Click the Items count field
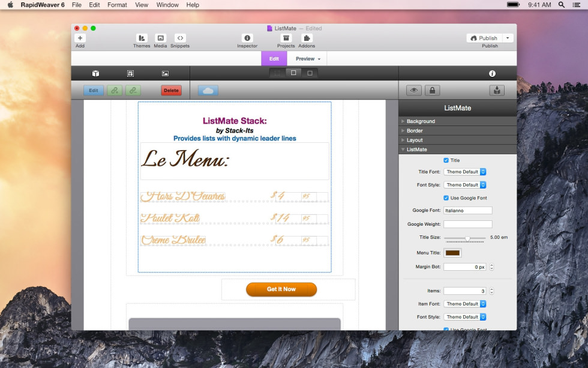The image size is (588, 368). coord(465,291)
